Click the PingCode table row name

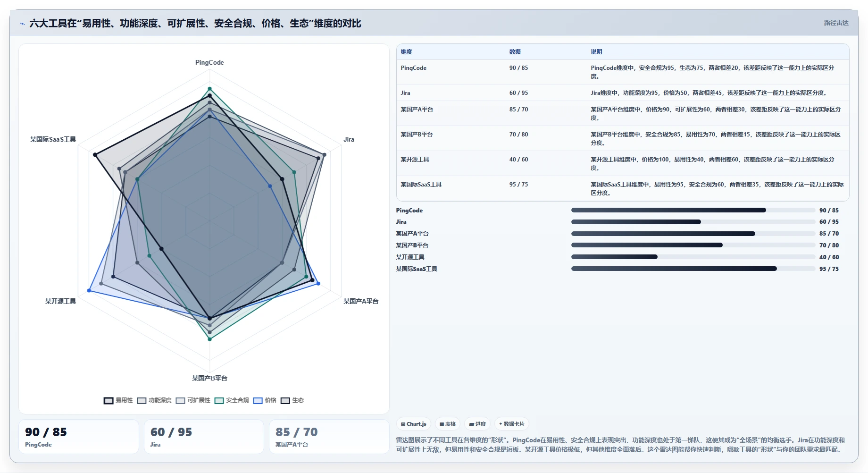[x=413, y=68]
